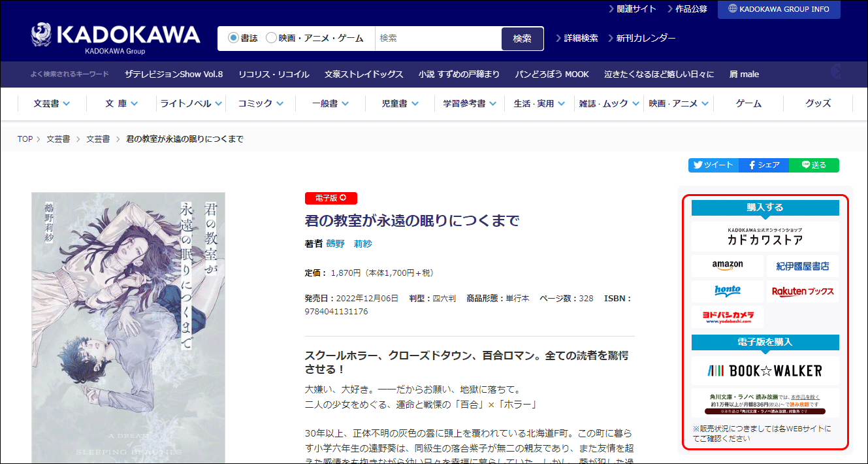Expand the ライトノベル category dropdown

tap(191, 104)
